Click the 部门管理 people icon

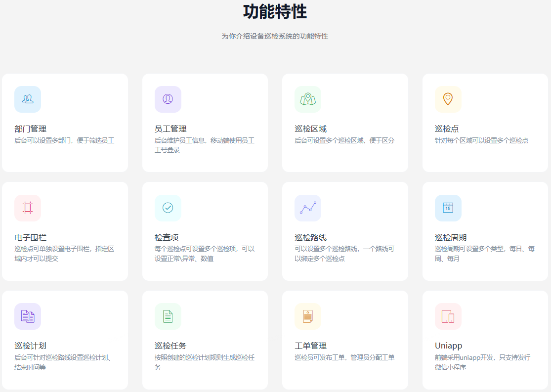pos(28,99)
